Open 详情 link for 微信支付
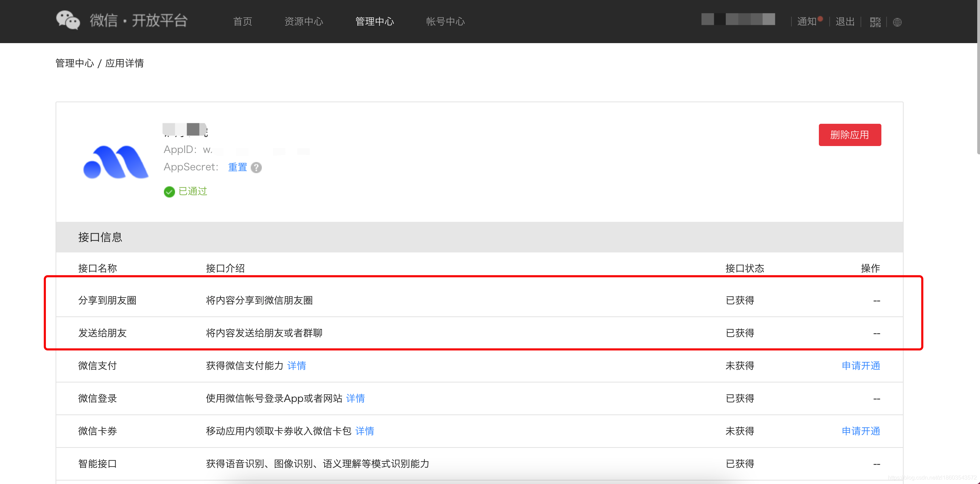 (296, 365)
